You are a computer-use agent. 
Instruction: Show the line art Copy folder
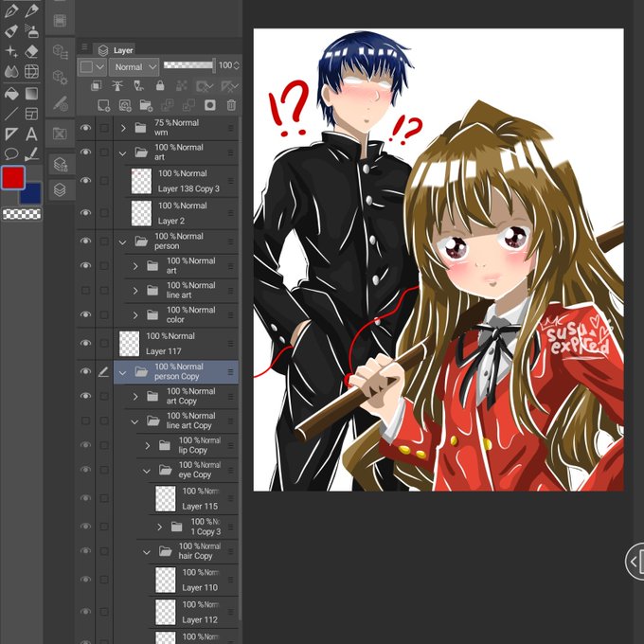[85, 420]
